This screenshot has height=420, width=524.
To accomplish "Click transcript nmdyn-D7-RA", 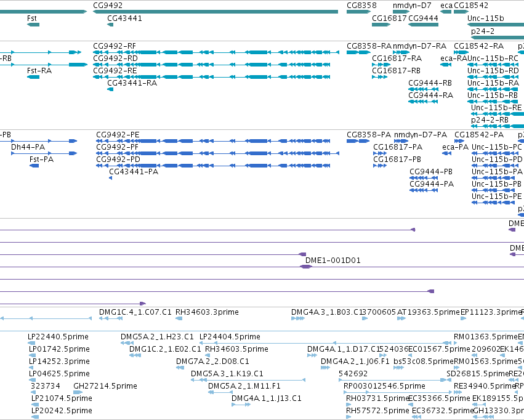I will [420, 46].
